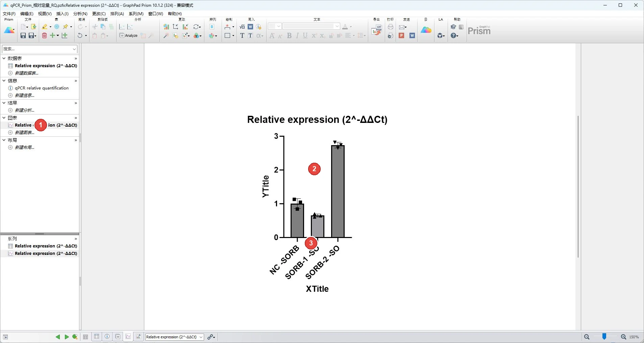Click the printer print icon
The width and height of the screenshot is (644, 343).
pos(391,27)
